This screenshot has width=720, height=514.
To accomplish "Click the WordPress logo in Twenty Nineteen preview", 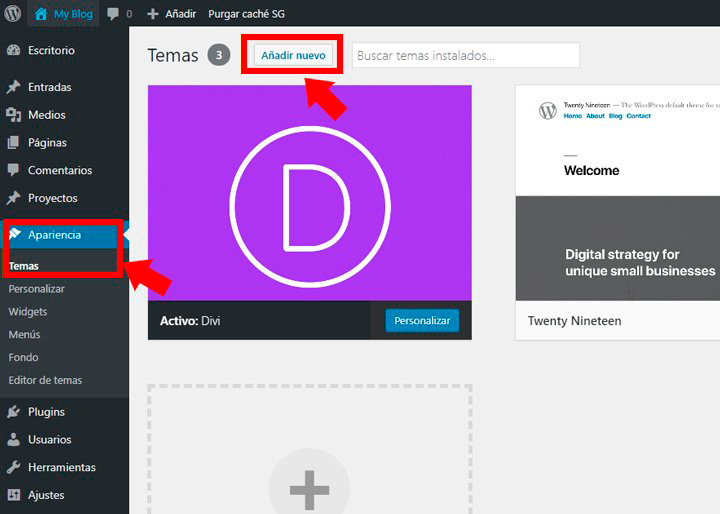I will [x=548, y=111].
